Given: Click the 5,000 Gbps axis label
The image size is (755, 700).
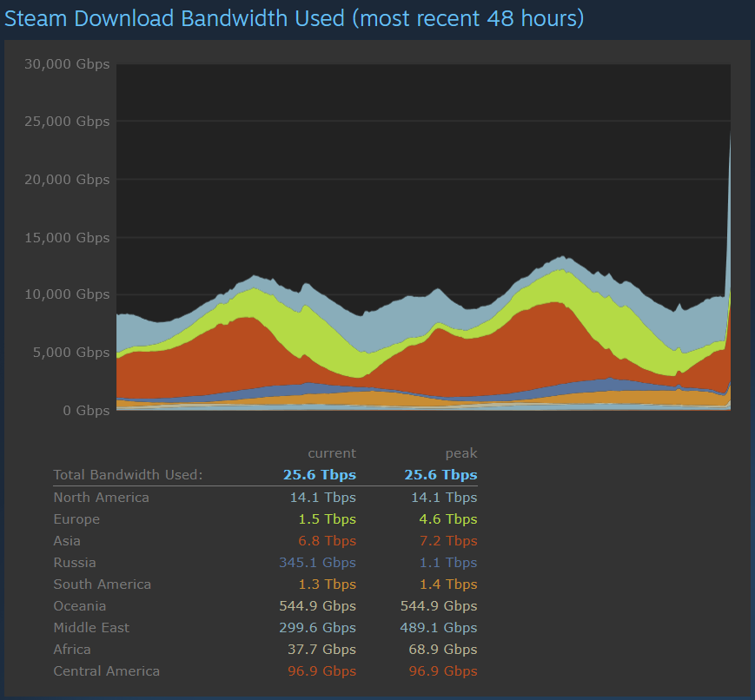Looking at the screenshot, I should [71, 353].
